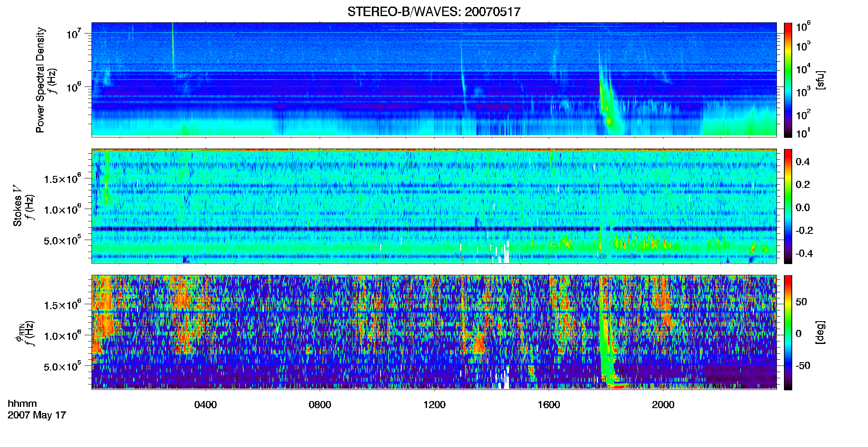This screenshot has height=447, width=868.
Task: Click the Power Spectral Density axis label
Action: pyautogui.click(x=40, y=80)
